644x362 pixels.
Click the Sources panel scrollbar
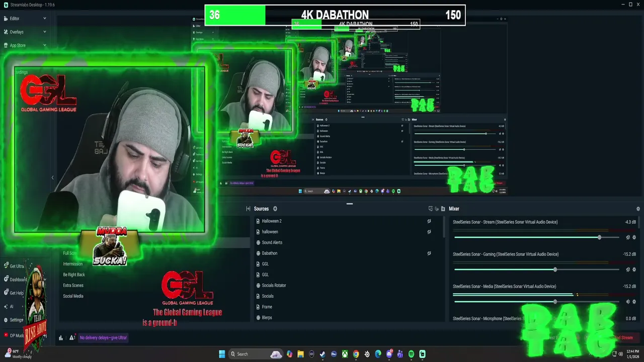(x=444, y=227)
